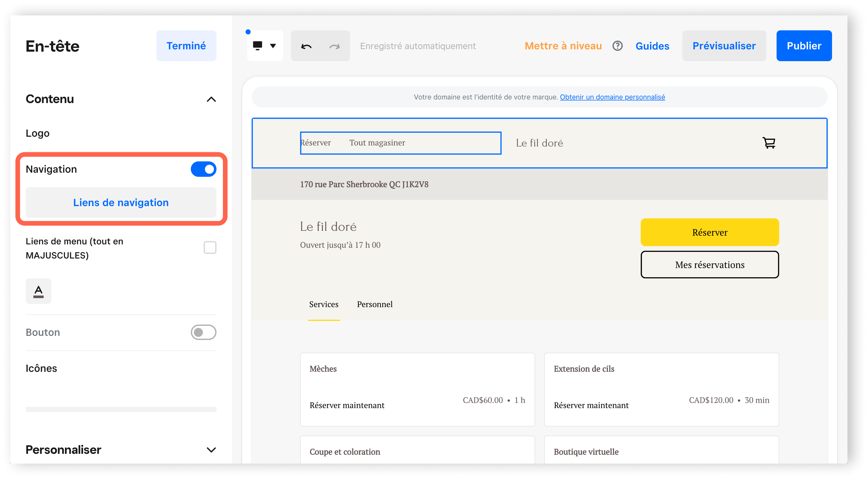Click the undo arrow icon
This screenshot has width=868, height=479.
306,46
